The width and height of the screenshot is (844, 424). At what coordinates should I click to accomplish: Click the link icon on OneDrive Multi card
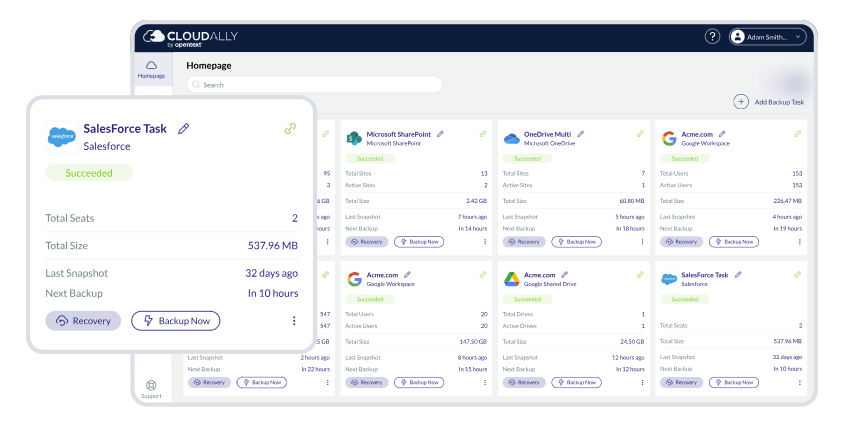tap(640, 134)
